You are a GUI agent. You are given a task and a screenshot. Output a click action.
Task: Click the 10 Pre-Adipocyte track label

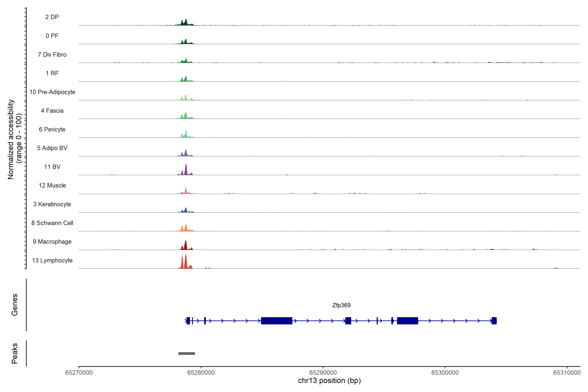click(52, 92)
